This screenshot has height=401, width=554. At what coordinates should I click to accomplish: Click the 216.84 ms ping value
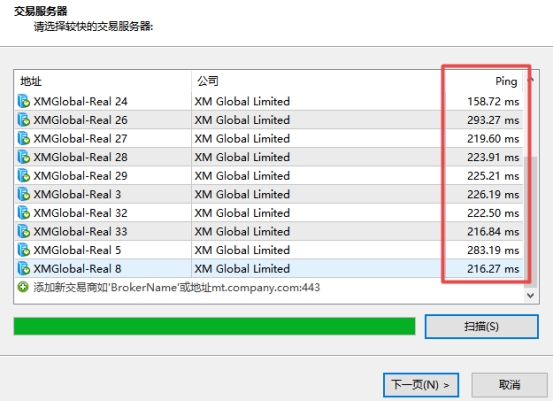click(493, 231)
